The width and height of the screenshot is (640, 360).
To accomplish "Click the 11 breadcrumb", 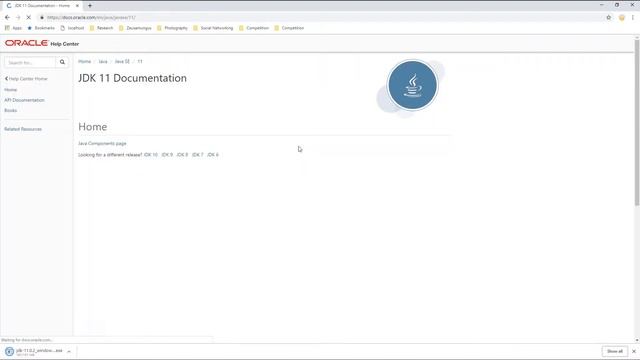I will pyautogui.click(x=140, y=62).
